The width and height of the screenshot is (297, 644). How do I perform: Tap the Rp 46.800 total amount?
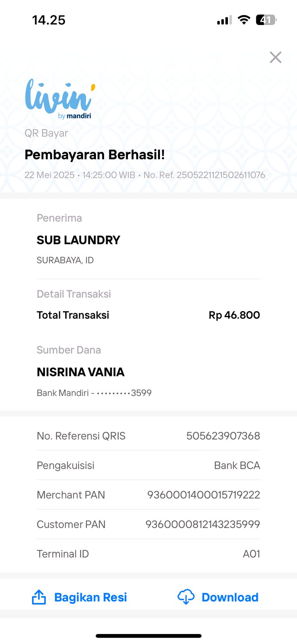point(234,315)
